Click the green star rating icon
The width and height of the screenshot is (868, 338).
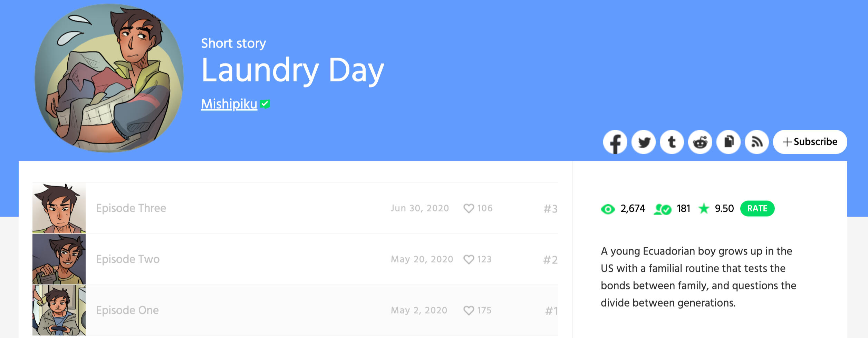tap(703, 209)
